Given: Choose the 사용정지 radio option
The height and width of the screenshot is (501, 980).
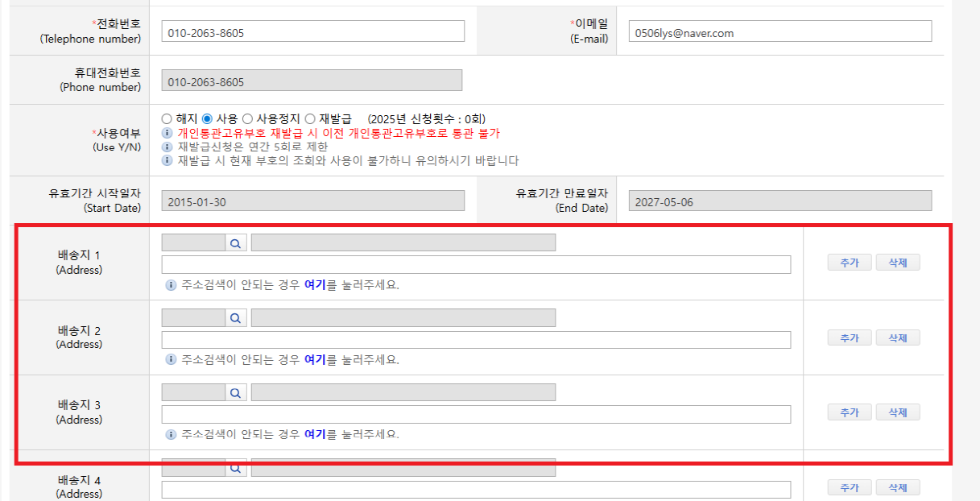Looking at the screenshot, I should [x=248, y=118].
